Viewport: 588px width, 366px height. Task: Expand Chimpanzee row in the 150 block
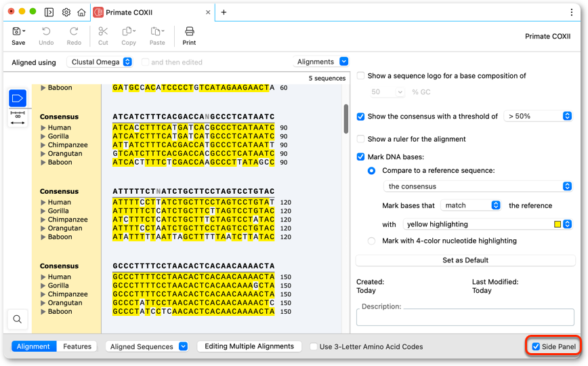click(43, 294)
